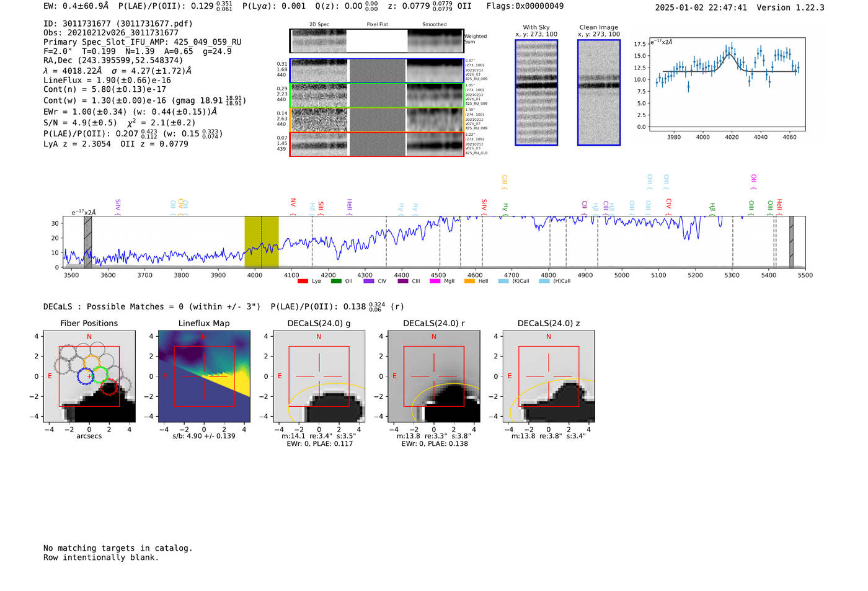Image resolution: width=868 pixels, height=591 pixels.
Task: Click the 'EWr = 1.00(±0.34)' line
Action: [x=130, y=112]
